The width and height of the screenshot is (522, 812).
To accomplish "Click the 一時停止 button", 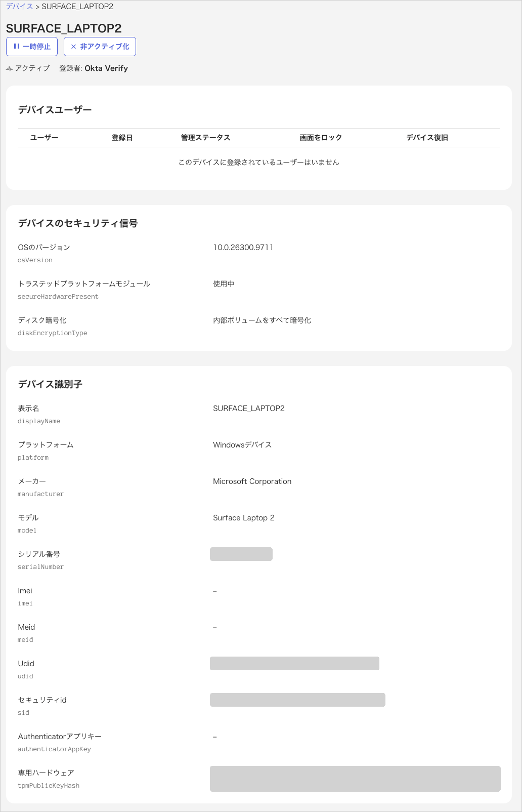I will [x=32, y=47].
